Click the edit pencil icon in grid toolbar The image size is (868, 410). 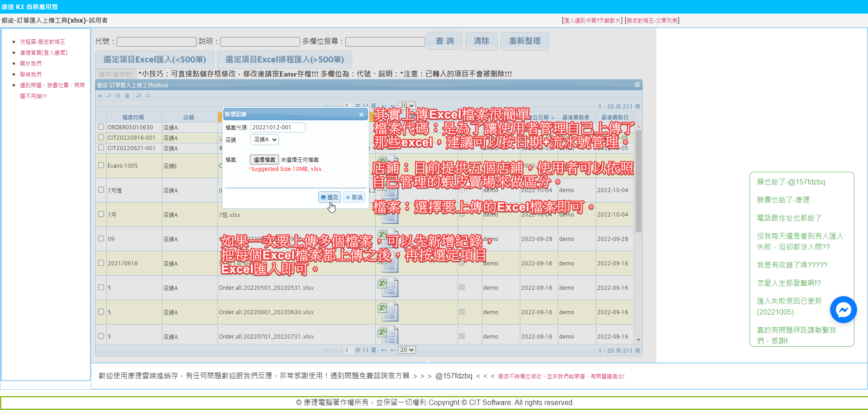click(x=109, y=96)
